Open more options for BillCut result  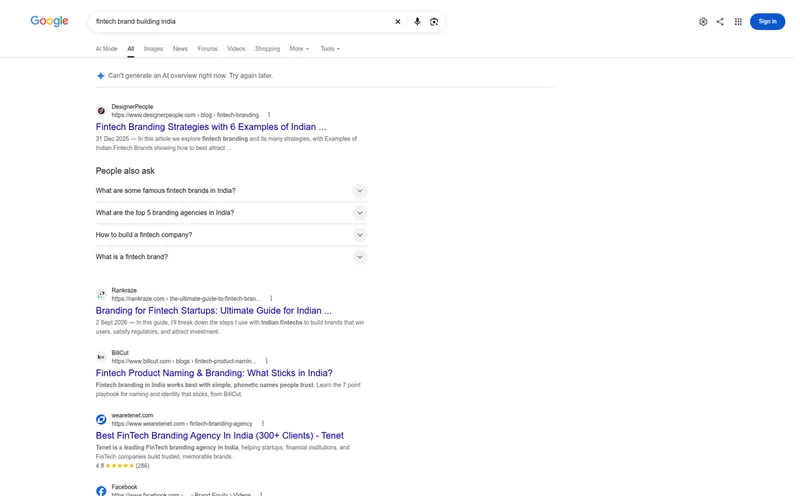click(266, 361)
